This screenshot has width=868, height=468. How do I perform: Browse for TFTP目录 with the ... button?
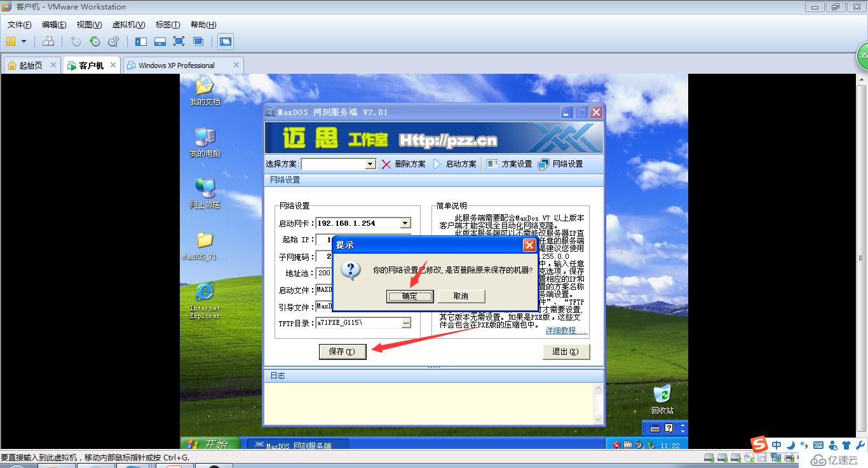tap(406, 323)
